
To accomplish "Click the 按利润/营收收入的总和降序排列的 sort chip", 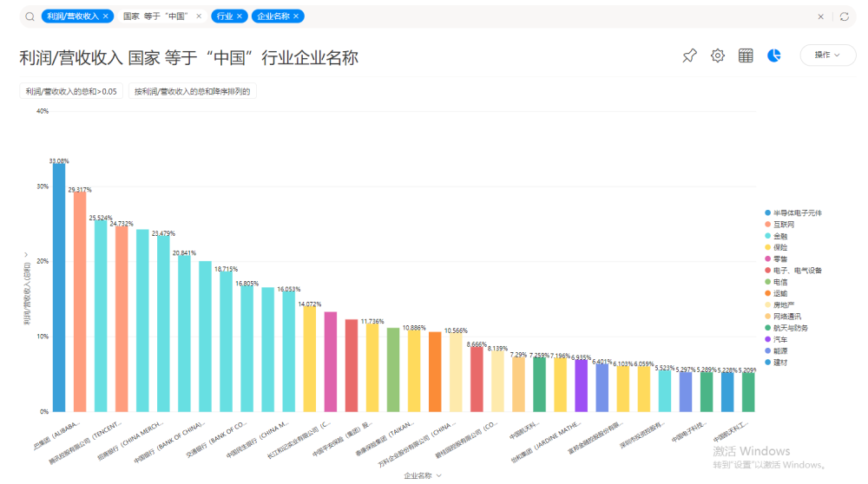I will pos(192,91).
